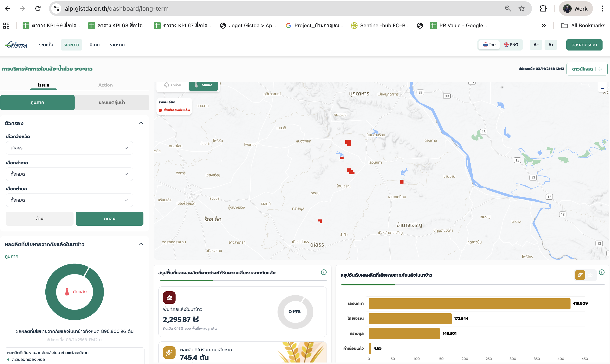
Task: Open the เลือกอำเภอ district dropdown
Action: (69, 174)
